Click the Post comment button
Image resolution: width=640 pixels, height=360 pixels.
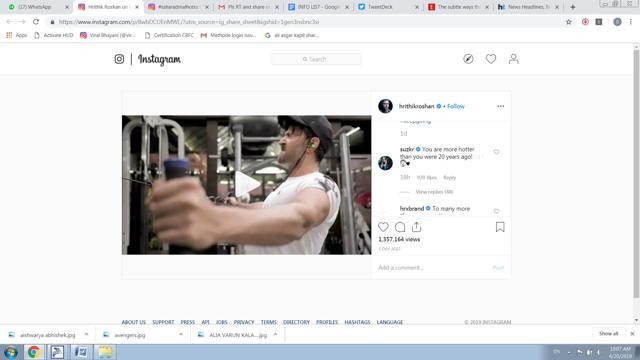pos(498,268)
